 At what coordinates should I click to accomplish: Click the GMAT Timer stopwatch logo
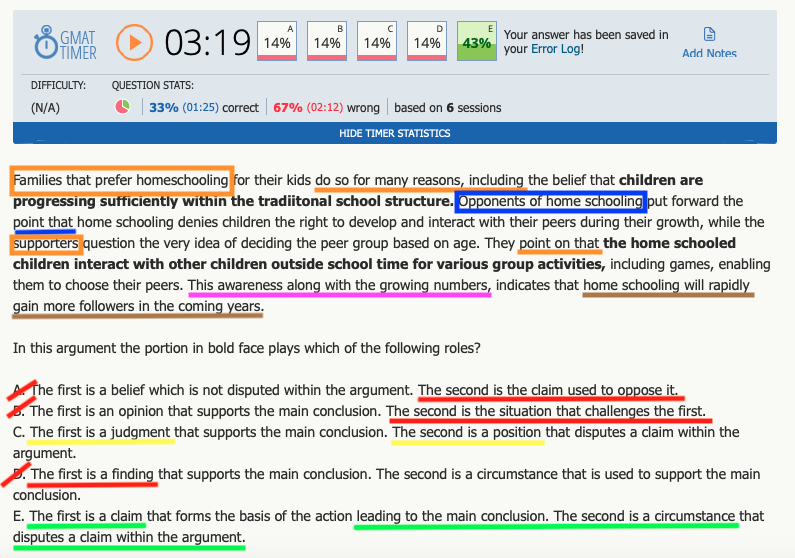[45, 43]
